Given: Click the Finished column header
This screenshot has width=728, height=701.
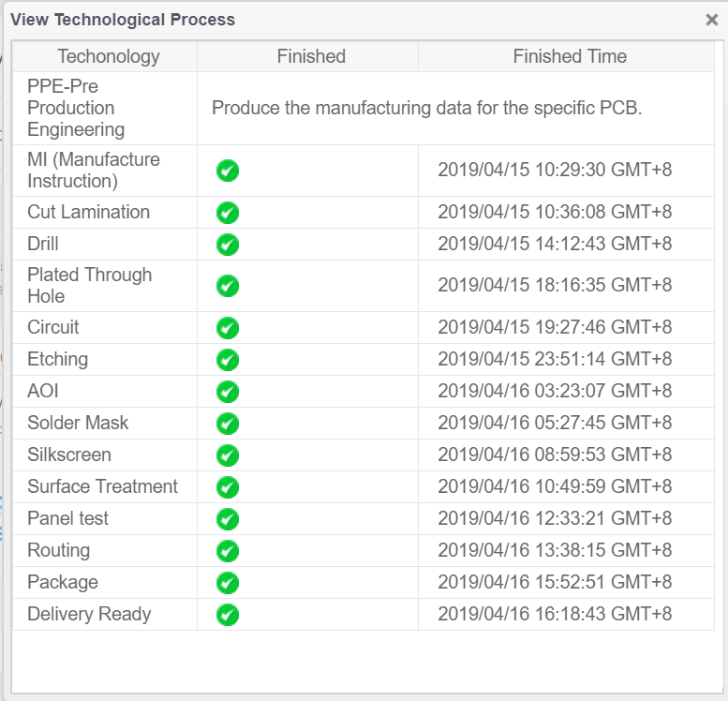Looking at the screenshot, I should [311, 56].
